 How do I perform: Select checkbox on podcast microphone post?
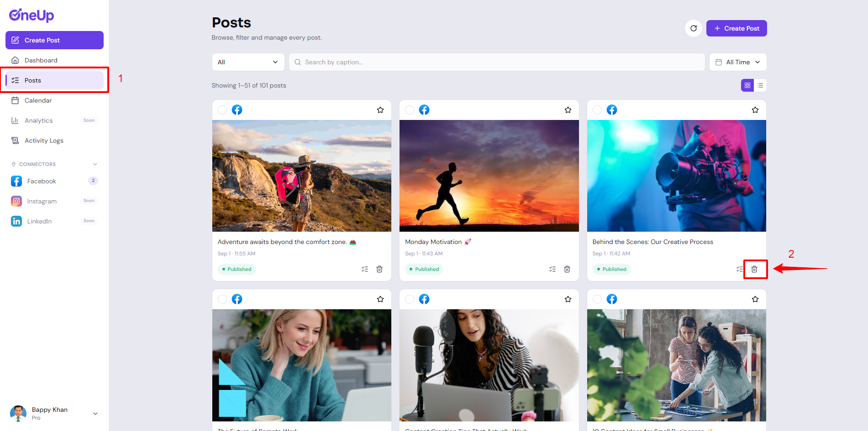pyautogui.click(x=410, y=299)
